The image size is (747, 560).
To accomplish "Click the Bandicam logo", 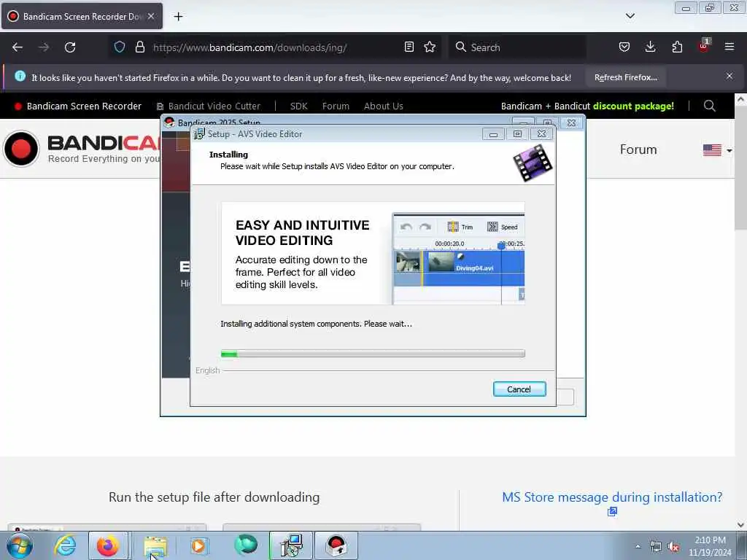I will [81, 149].
